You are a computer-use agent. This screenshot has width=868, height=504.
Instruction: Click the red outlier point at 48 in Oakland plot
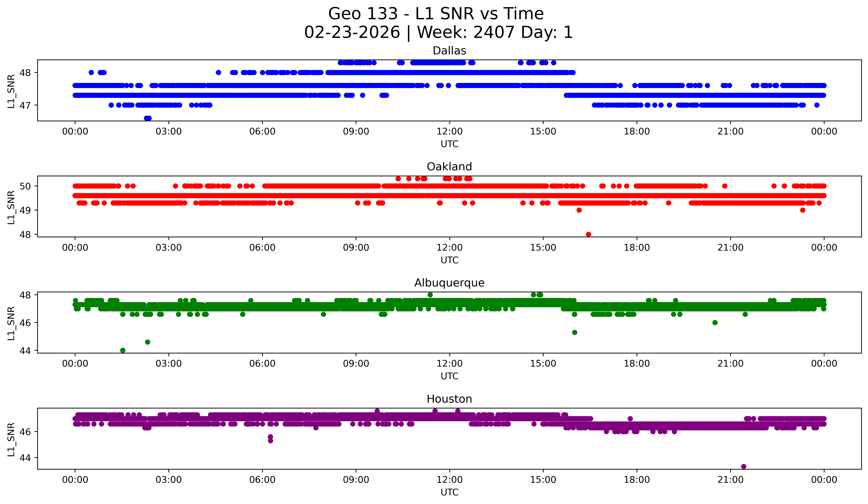[x=588, y=234]
